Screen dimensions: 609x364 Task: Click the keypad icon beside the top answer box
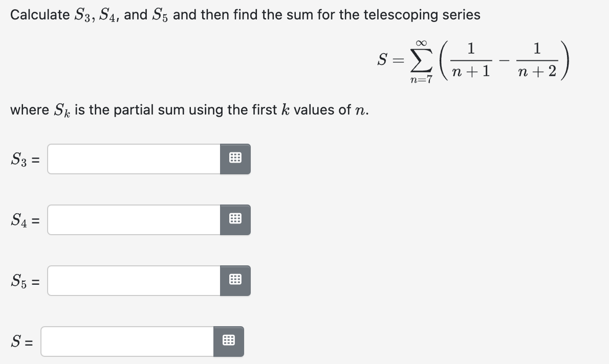[x=235, y=159]
